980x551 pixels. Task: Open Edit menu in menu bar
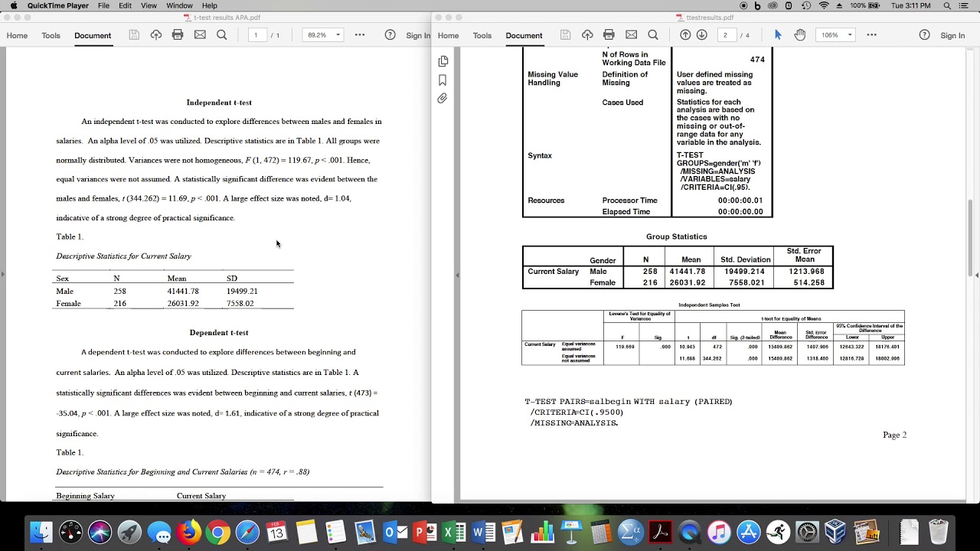tap(125, 5)
